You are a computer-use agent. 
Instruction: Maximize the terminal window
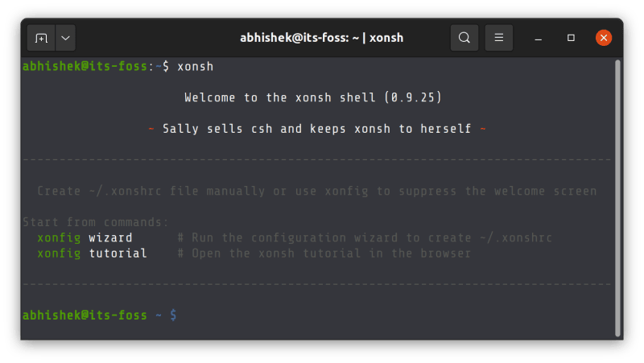tap(571, 38)
